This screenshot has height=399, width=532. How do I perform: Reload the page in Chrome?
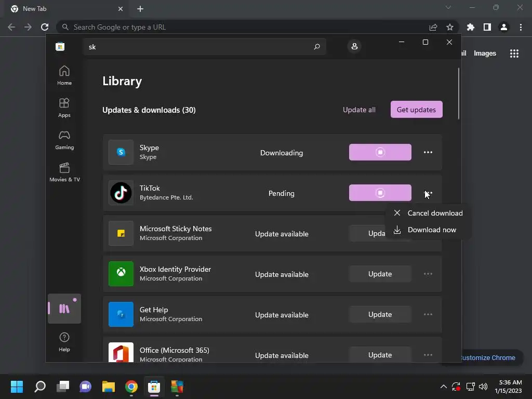click(45, 27)
